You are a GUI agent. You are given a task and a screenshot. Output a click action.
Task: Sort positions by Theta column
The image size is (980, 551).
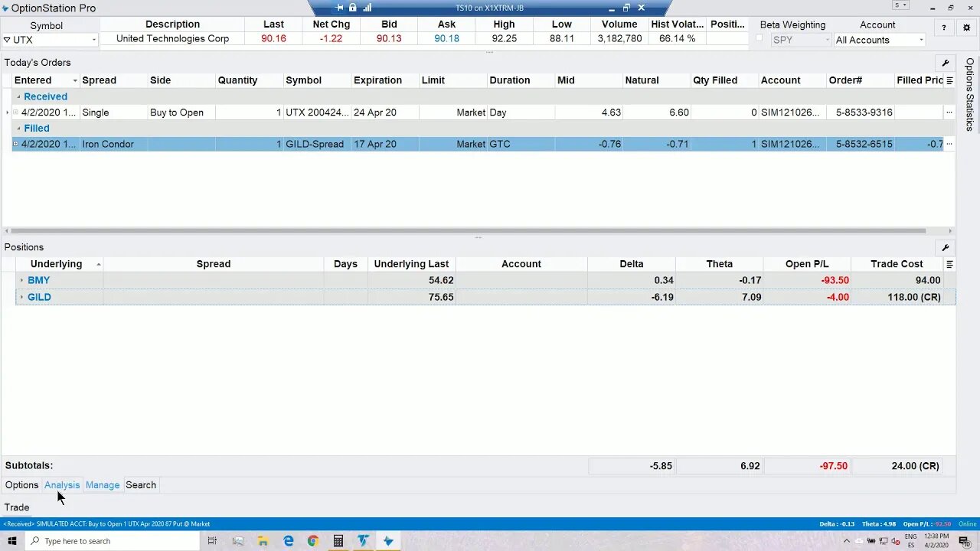pyautogui.click(x=720, y=264)
